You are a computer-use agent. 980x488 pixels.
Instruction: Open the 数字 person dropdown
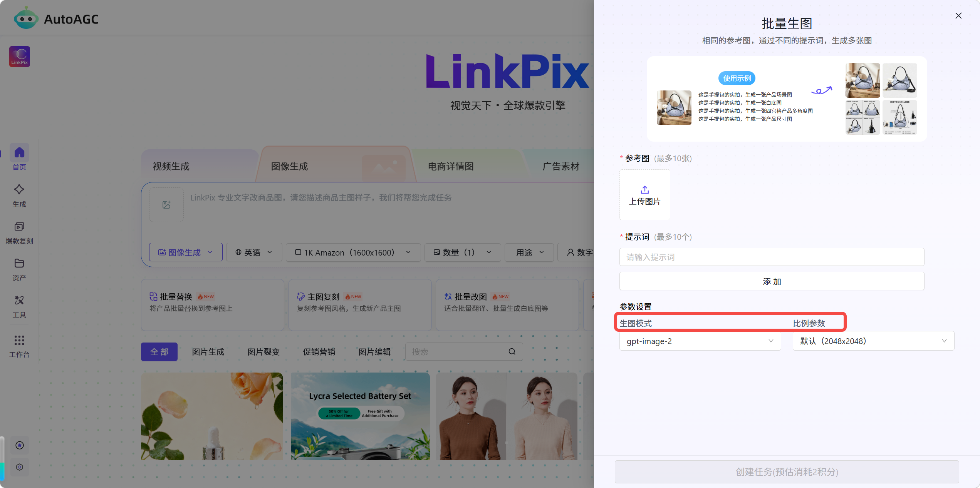click(576, 252)
